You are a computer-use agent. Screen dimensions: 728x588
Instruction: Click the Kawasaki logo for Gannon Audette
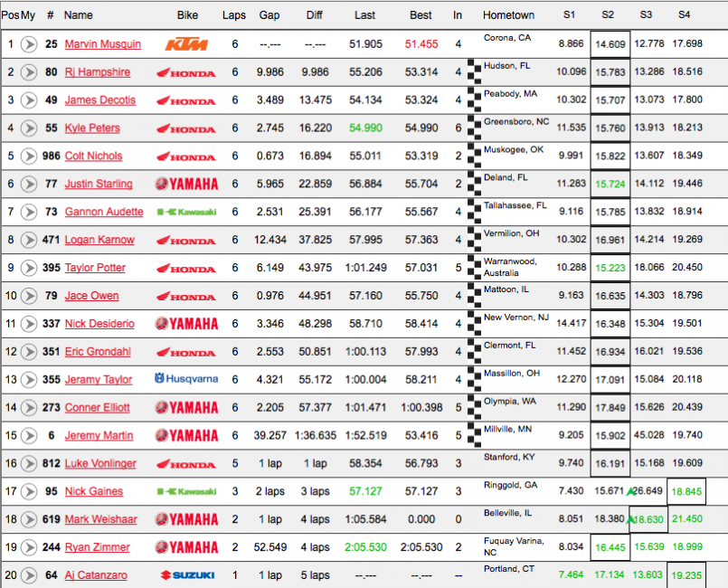coord(185,212)
